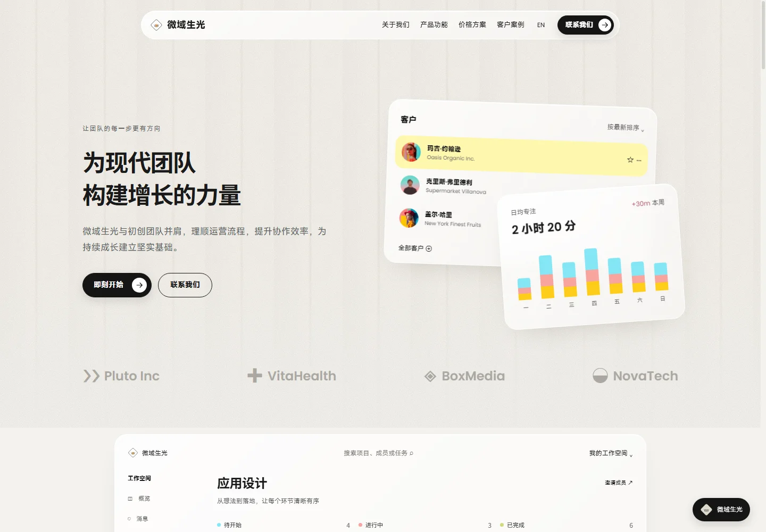Image resolution: width=766 pixels, height=532 pixels.
Task: Open the 按最新排序 sort dropdown
Action: tap(626, 128)
